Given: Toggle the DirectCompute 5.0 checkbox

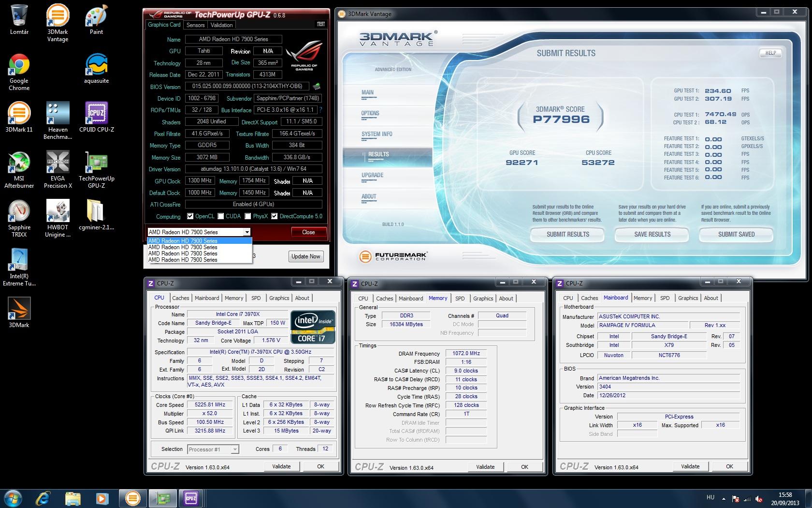Looking at the screenshot, I should (x=275, y=216).
